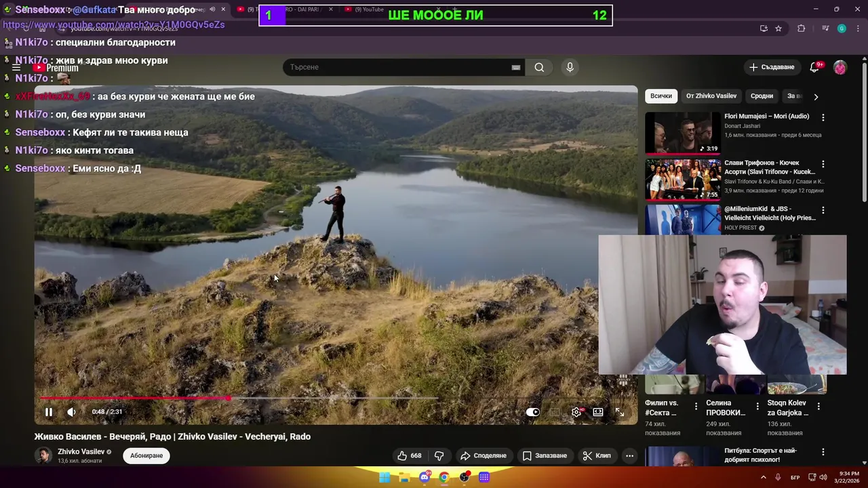Open options for Филип vs. #Секта short
Image resolution: width=868 pixels, height=488 pixels.
(696, 407)
